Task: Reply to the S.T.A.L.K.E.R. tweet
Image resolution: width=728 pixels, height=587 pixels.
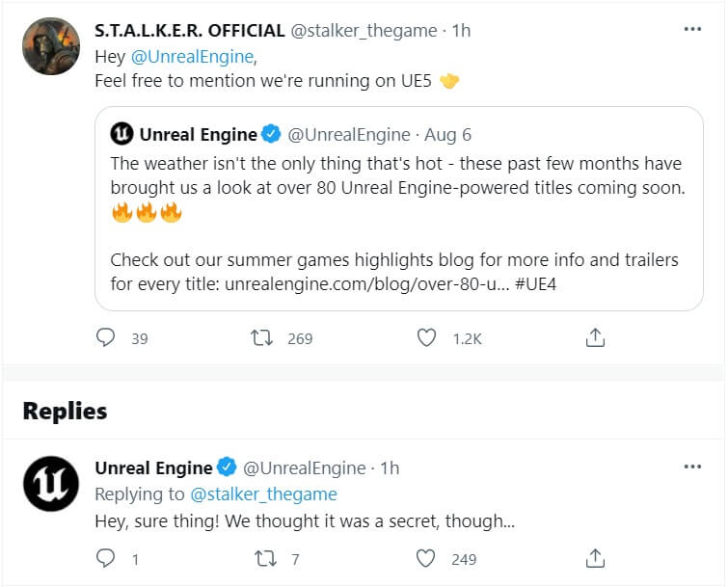Action: [x=107, y=337]
